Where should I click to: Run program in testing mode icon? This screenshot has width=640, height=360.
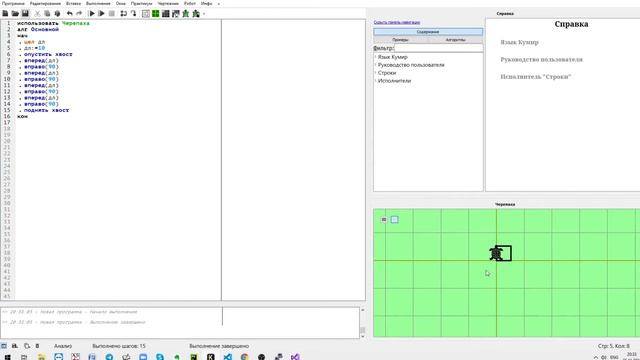click(101, 13)
